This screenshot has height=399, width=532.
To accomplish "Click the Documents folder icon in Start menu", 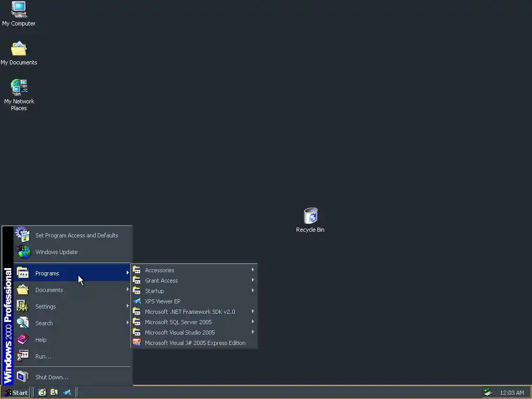I will pos(23,289).
